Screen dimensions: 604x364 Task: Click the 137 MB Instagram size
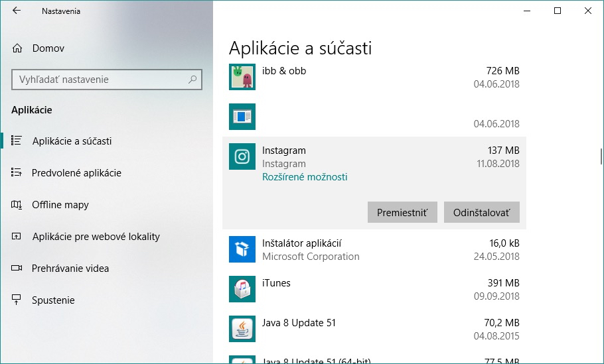pos(504,151)
